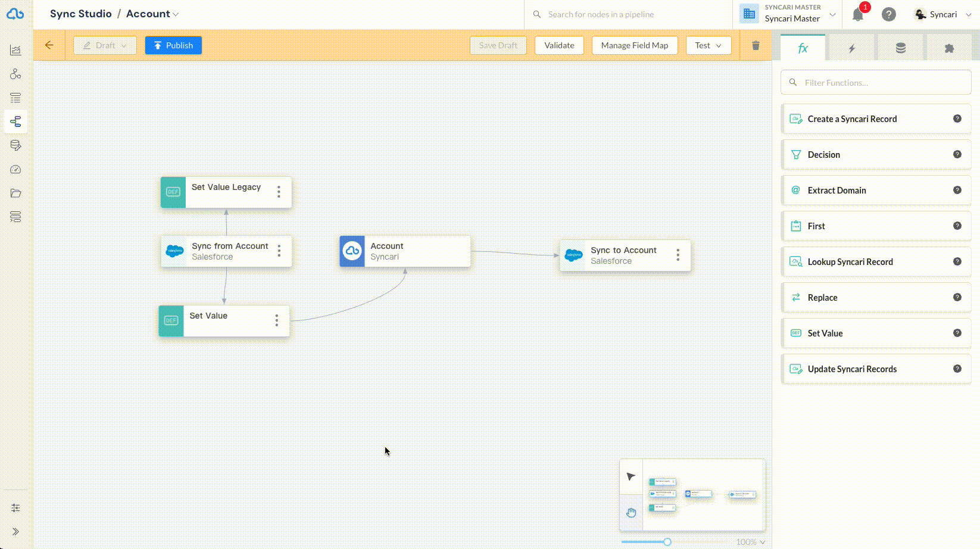Open the settings sliders sidebar icon
Viewport: 980px width, 549px height.
pos(15,508)
